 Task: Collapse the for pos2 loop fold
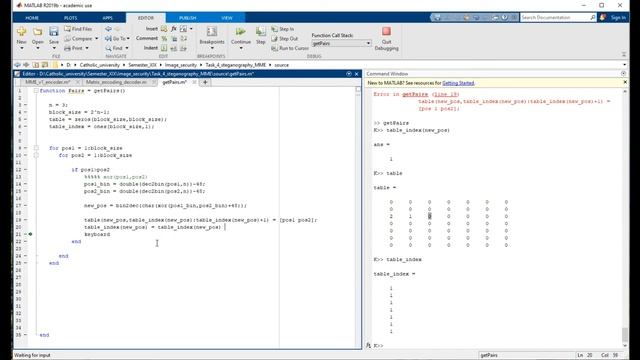click(36, 156)
